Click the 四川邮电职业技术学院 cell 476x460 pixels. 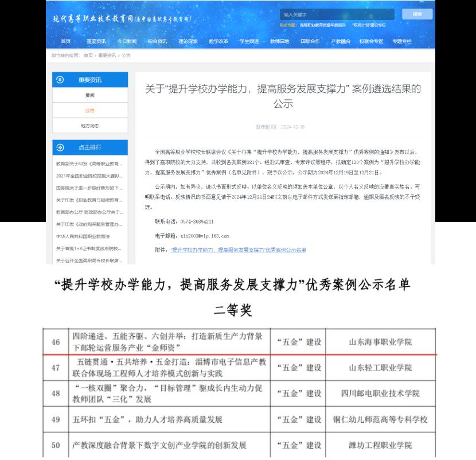pos(380,393)
